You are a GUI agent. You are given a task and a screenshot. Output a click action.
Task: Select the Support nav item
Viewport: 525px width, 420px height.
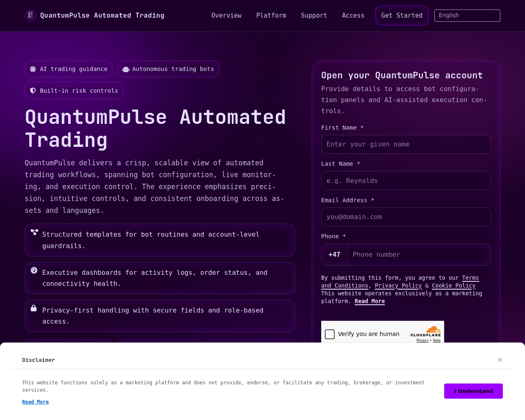point(314,16)
